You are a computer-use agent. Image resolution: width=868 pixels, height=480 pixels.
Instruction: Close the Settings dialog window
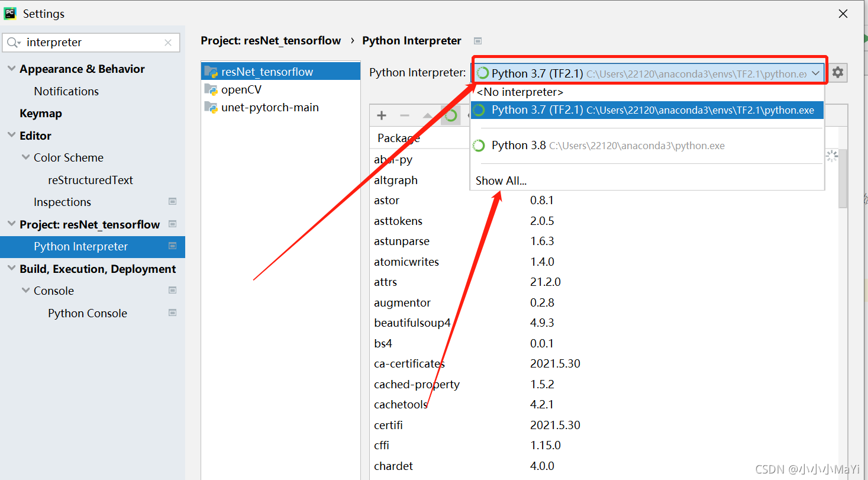[x=843, y=14]
